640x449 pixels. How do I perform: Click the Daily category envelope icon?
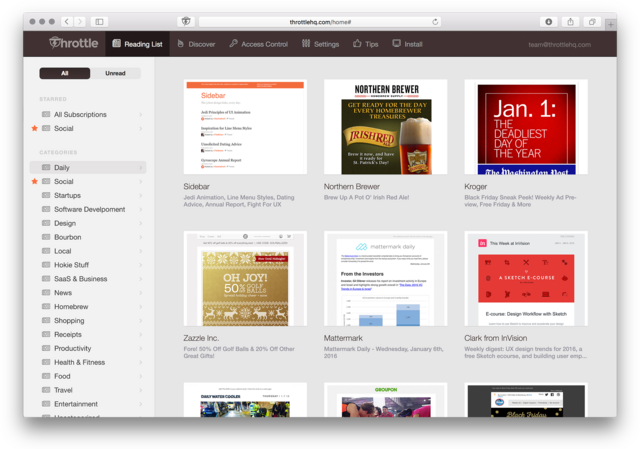(x=46, y=167)
